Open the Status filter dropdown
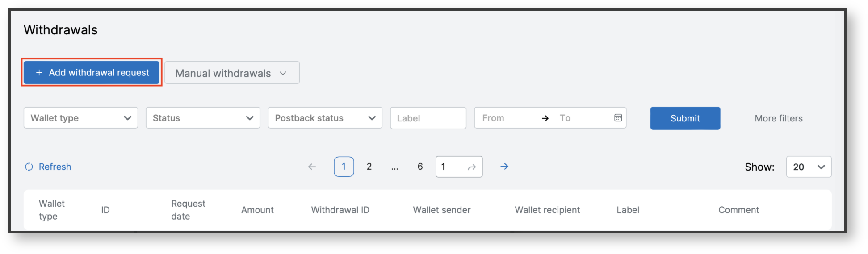This screenshot has width=868, height=254. click(x=203, y=118)
